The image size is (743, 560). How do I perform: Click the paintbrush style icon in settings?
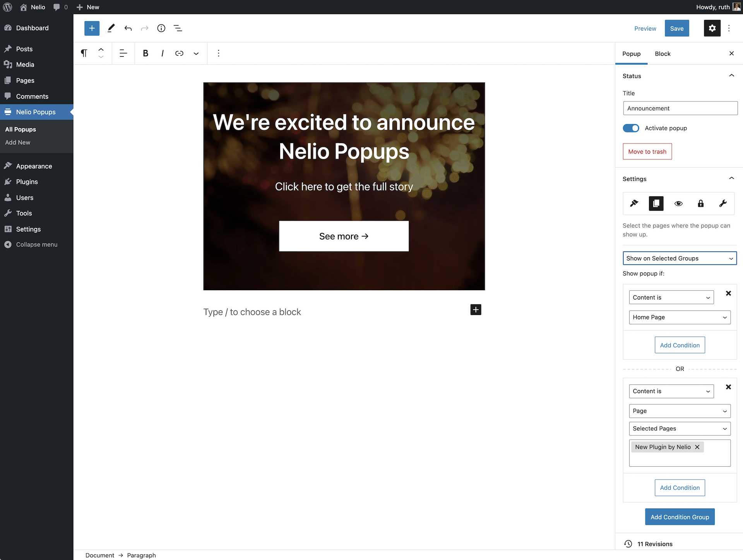[634, 203]
